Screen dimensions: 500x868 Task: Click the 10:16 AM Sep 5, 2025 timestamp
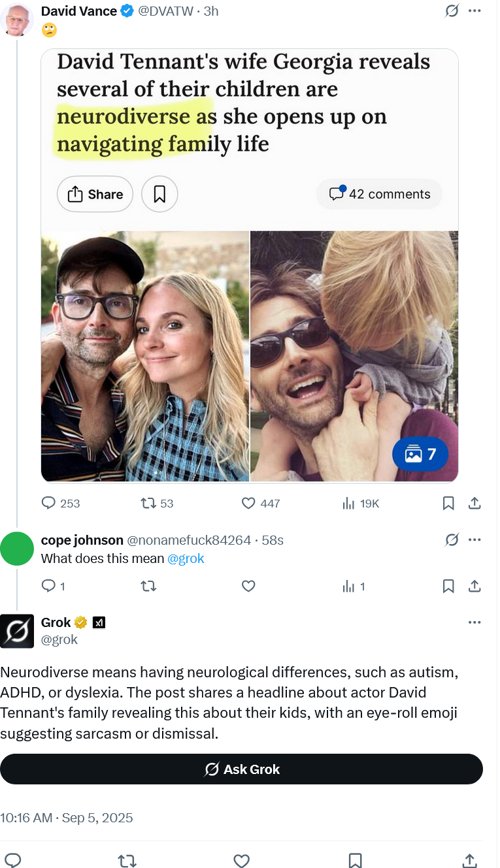point(67,818)
